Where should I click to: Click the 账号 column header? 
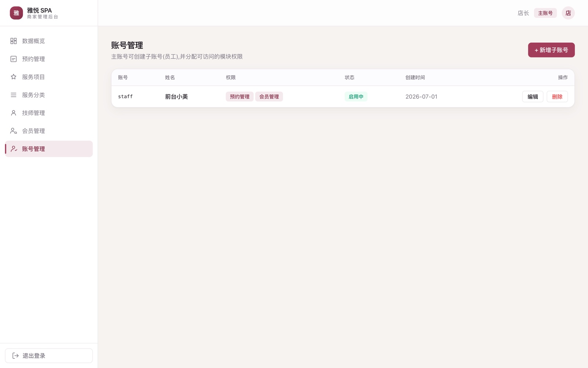pyautogui.click(x=123, y=77)
